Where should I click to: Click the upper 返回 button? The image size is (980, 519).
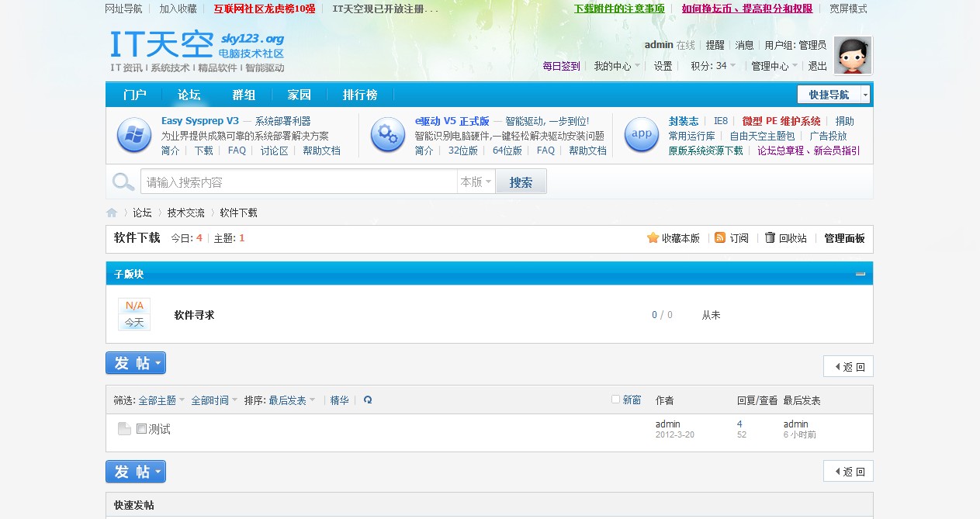tap(848, 366)
